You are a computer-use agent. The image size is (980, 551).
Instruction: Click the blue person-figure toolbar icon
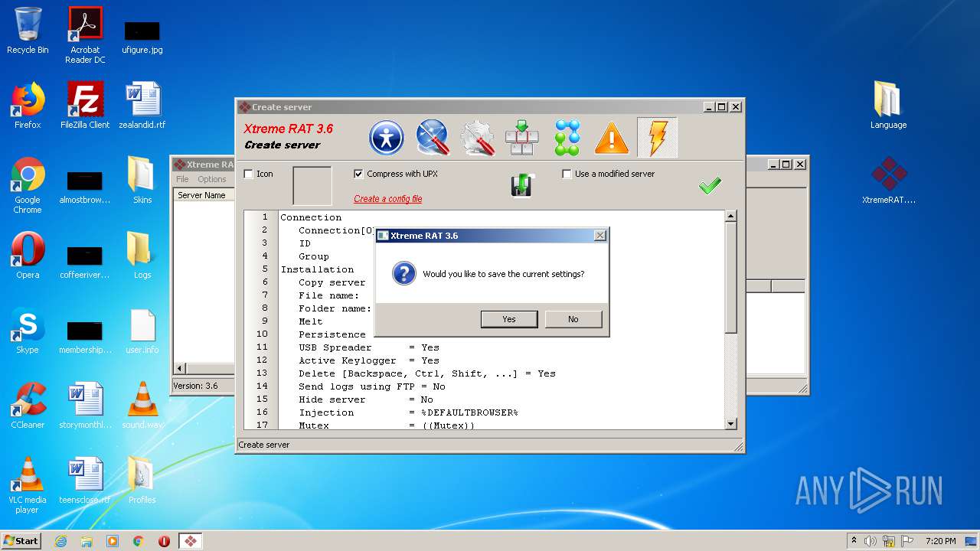[x=387, y=138]
